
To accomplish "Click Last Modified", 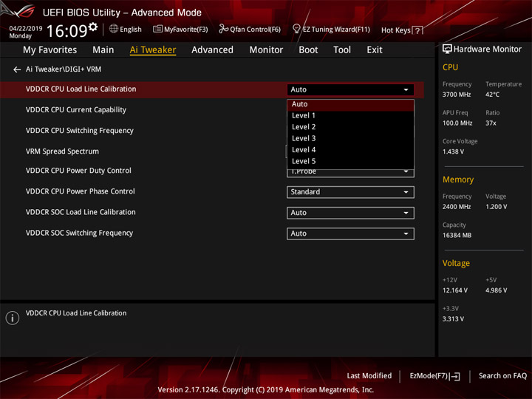I will tap(369, 376).
